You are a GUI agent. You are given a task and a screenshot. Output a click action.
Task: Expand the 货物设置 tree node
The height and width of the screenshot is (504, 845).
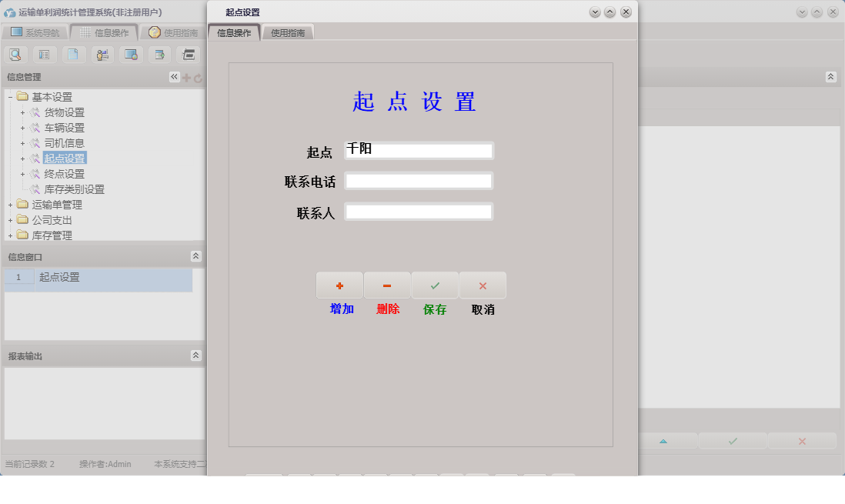tap(22, 112)
